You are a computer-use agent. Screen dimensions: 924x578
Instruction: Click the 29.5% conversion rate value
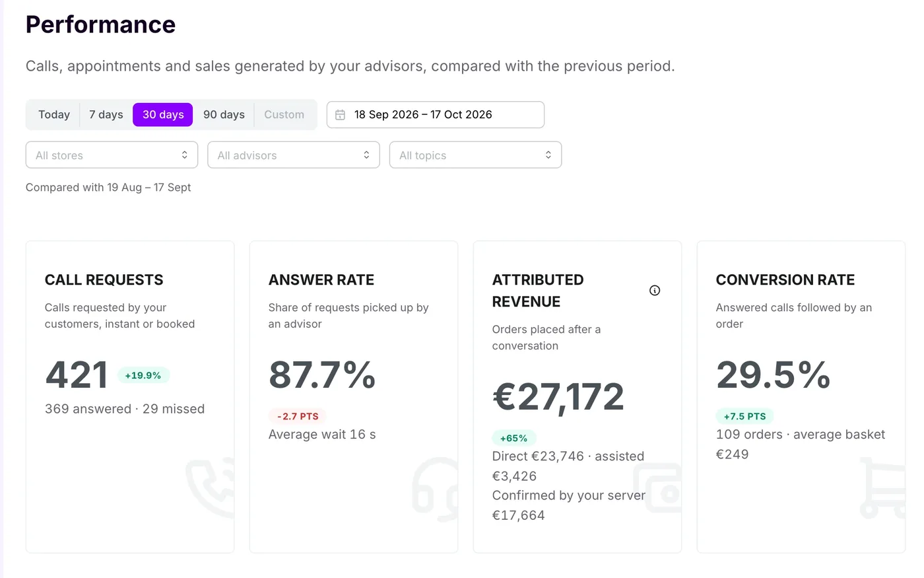(773, 375)
